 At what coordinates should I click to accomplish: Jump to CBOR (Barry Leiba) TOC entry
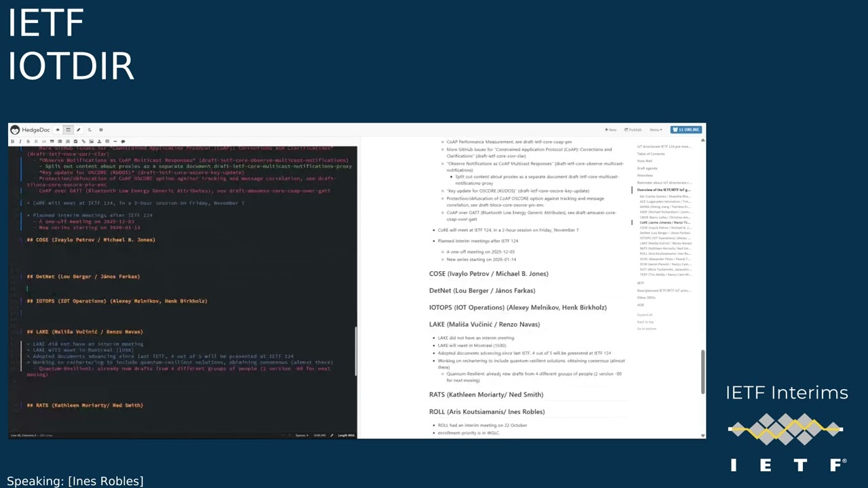point(665,217)
